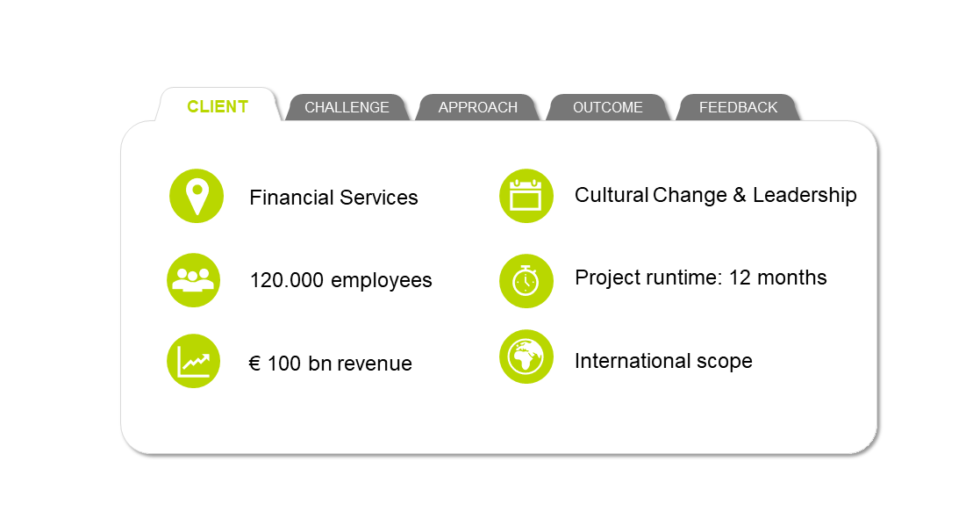The height and width of the screenshot is (526, 980).
Task: Click the calendar icon
Action: [526, 195]
